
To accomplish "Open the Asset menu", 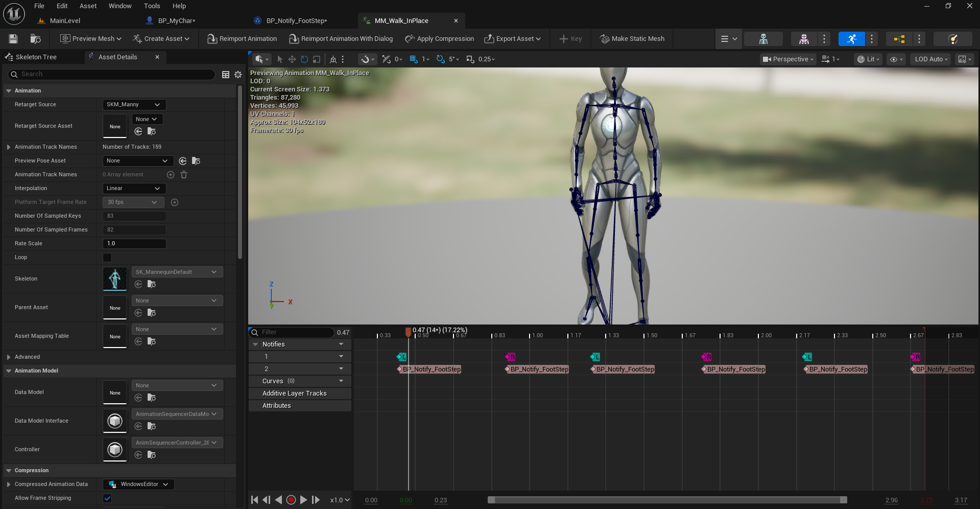I will 88,6.
